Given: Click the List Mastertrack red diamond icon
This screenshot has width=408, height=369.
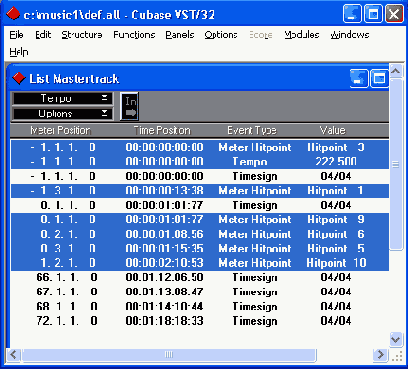Looking at the screenshot, I should click(19, 79).
